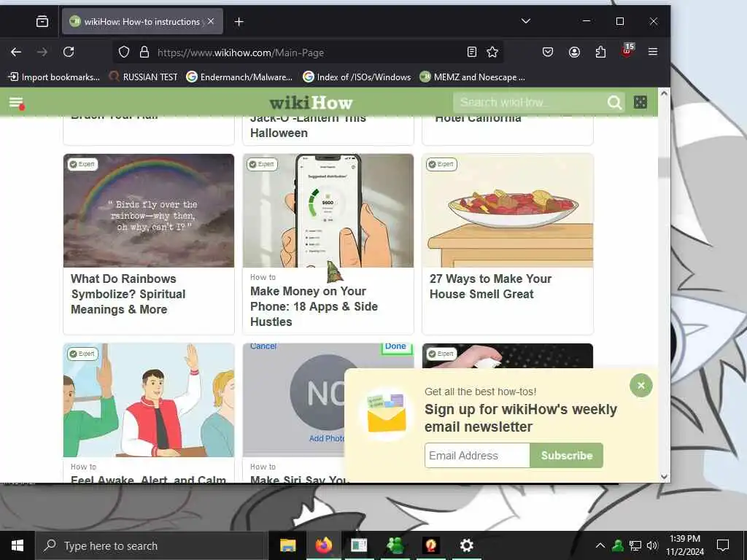747x560 pixels.
Task: Toggle reader view for this page
Action: (472, 52)
